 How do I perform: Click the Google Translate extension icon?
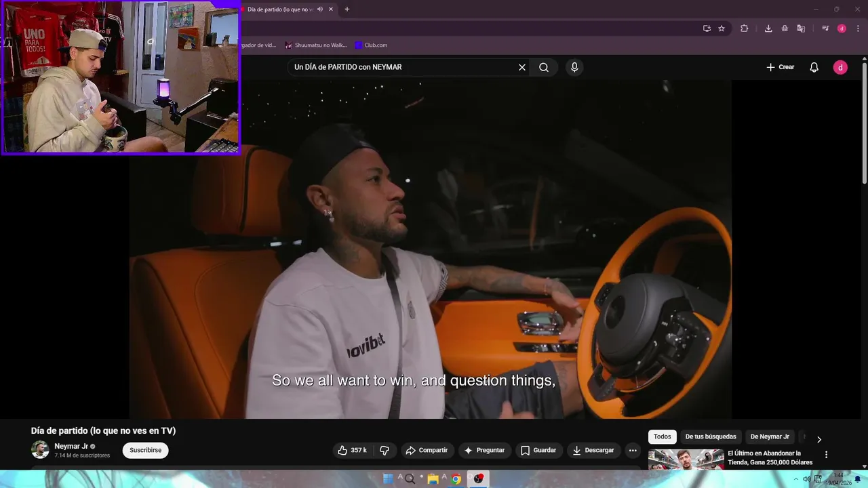click(x=801, y=28)
